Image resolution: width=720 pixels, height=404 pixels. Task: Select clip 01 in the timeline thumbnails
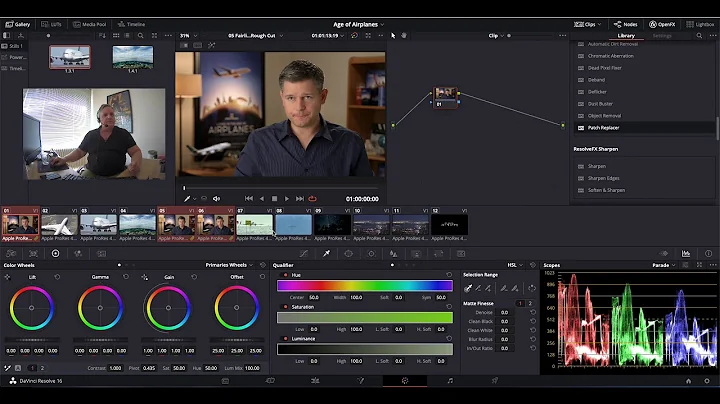pos(20,225)
